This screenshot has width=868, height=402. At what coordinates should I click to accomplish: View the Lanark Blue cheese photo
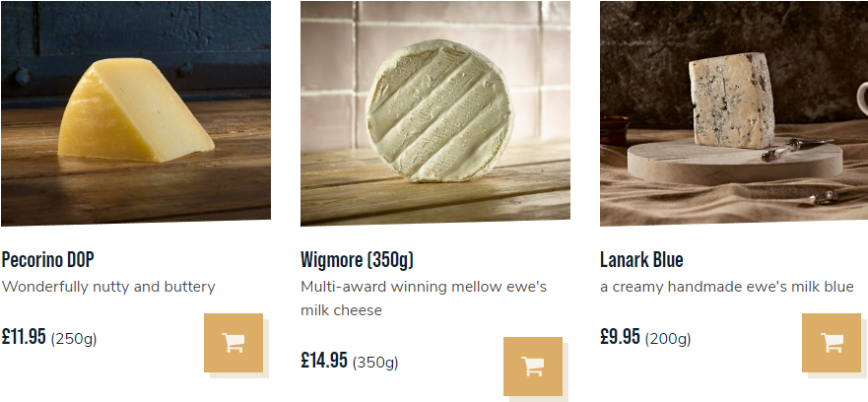[x=734, y=113]
